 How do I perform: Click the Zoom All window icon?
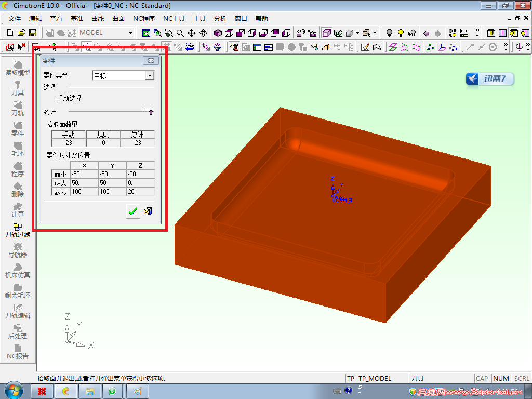tap(146, 33)
